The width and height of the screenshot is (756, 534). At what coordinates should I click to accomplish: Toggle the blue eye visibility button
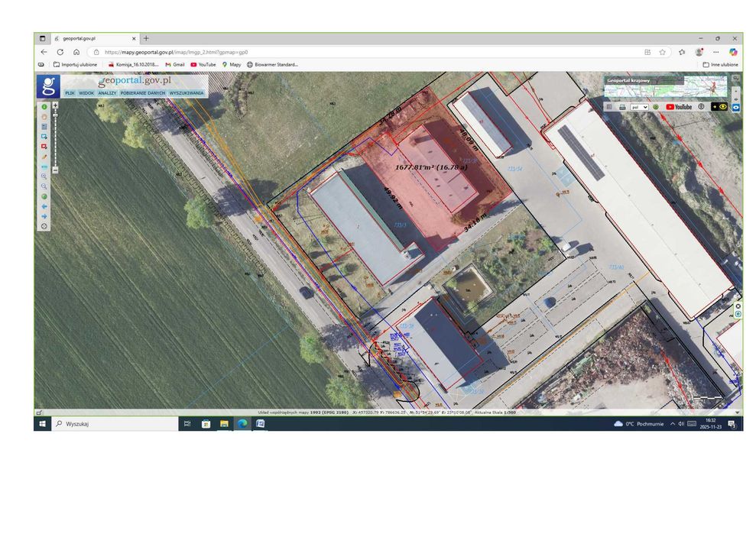(736, 108)
